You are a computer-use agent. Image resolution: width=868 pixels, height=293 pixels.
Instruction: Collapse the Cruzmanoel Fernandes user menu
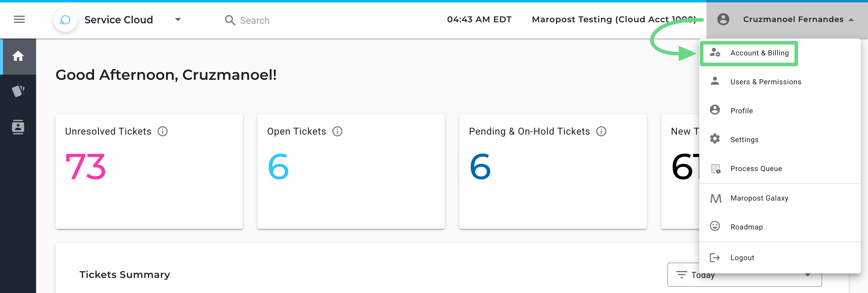(x=851, y=20)
